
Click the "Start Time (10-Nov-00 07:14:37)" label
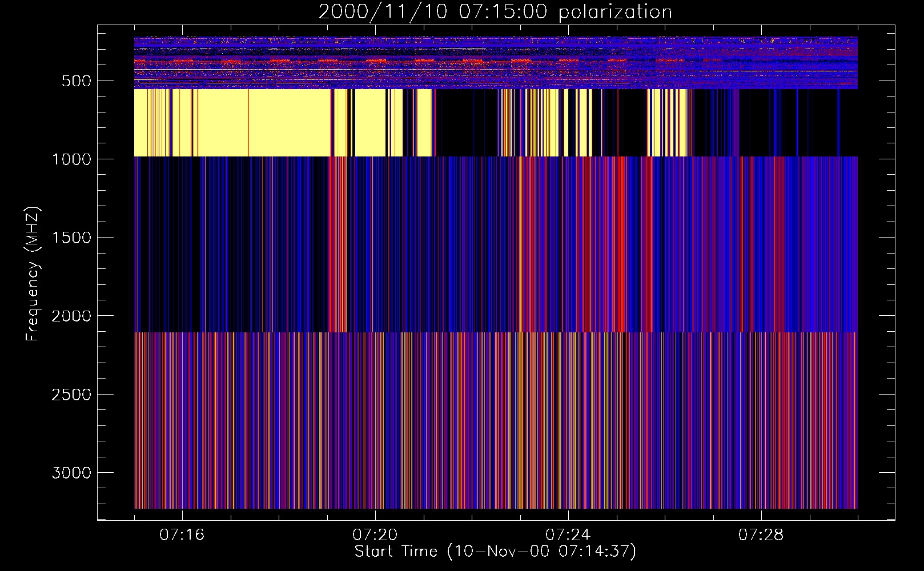[x=495, y=552]
